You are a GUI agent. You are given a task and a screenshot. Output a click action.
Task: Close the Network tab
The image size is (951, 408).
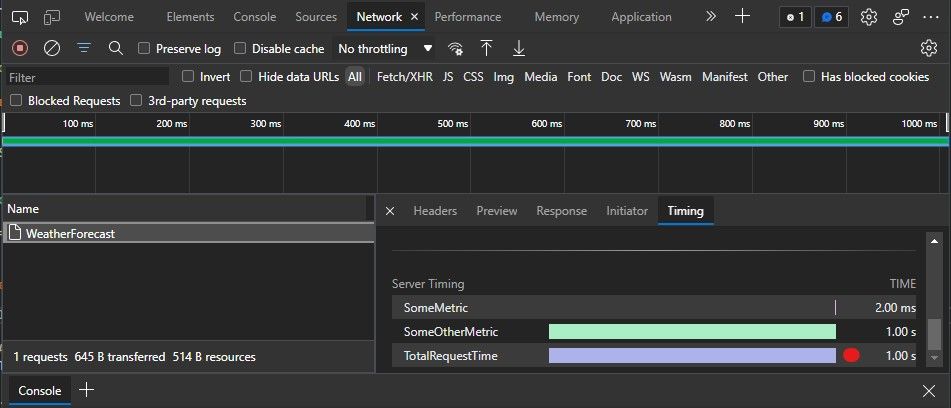(415, 17)
